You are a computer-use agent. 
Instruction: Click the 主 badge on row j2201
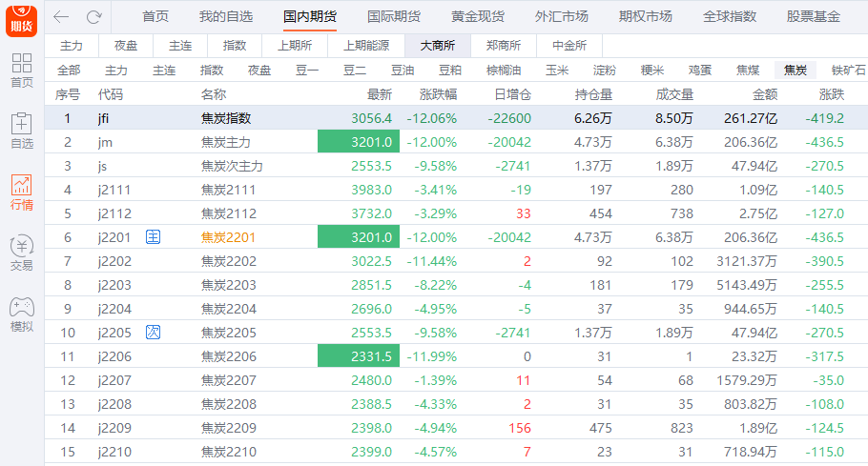click(x=153, y=237)
